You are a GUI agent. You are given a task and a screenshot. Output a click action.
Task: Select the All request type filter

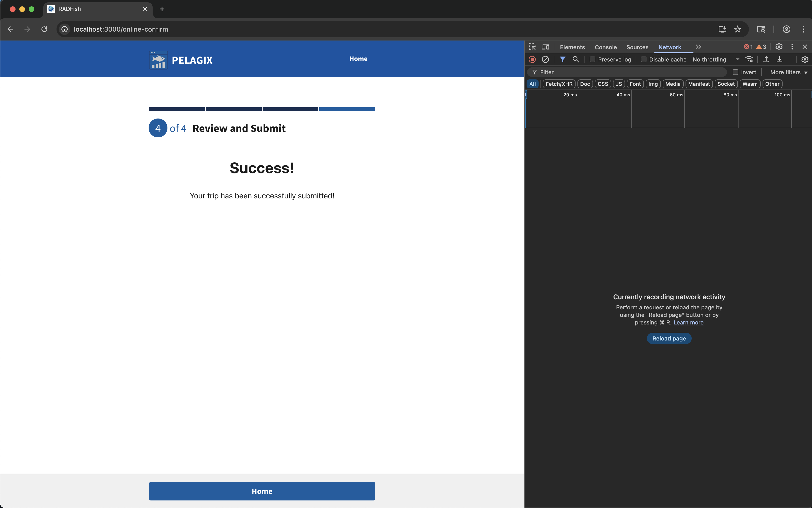(x=533, y=84)
